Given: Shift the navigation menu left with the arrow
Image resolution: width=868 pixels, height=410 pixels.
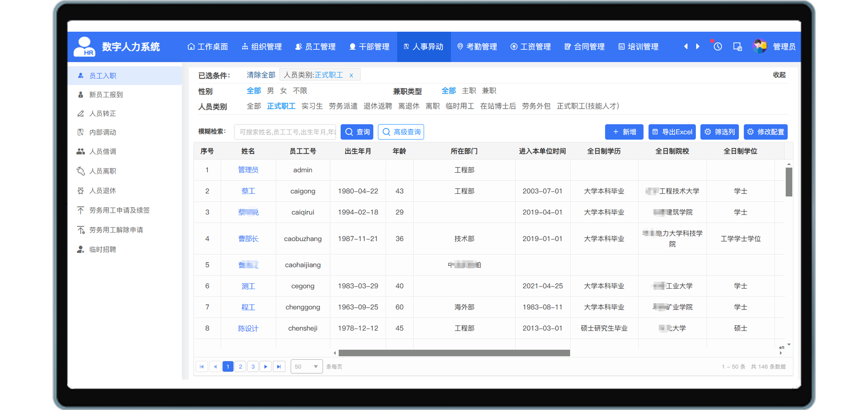Looking at the screenshot, I should tap(686, 47).
